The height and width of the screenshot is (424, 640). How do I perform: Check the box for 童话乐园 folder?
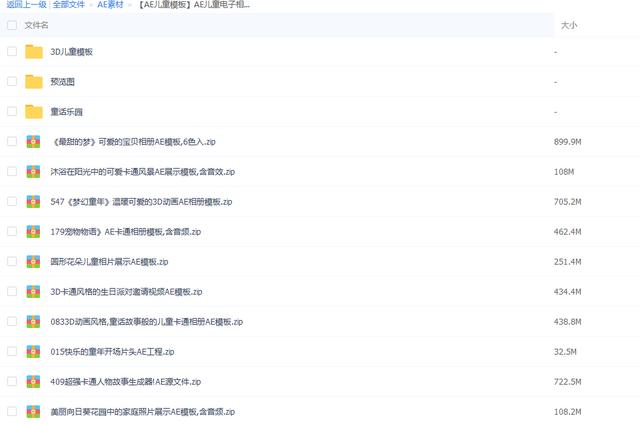(12, 111)
